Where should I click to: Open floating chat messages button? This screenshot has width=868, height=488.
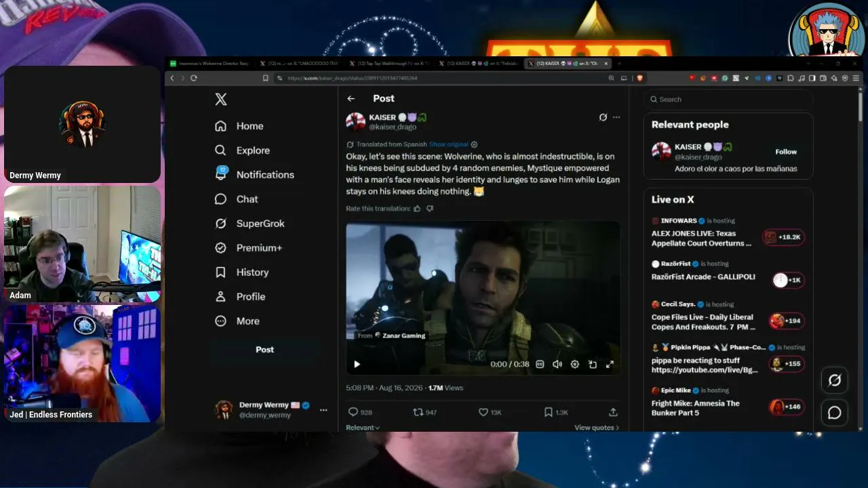point(835,413)
